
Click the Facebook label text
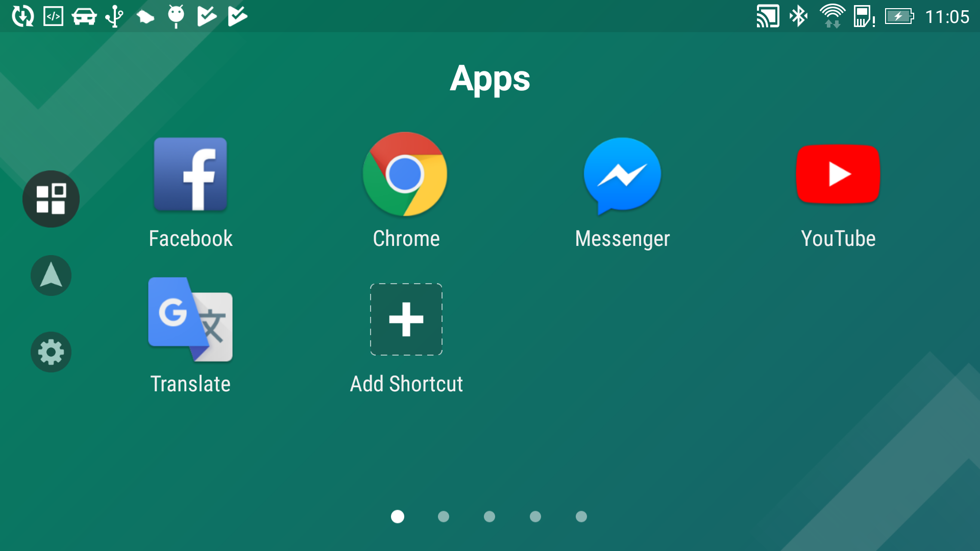pyautogui.click(x=190, y=239)
